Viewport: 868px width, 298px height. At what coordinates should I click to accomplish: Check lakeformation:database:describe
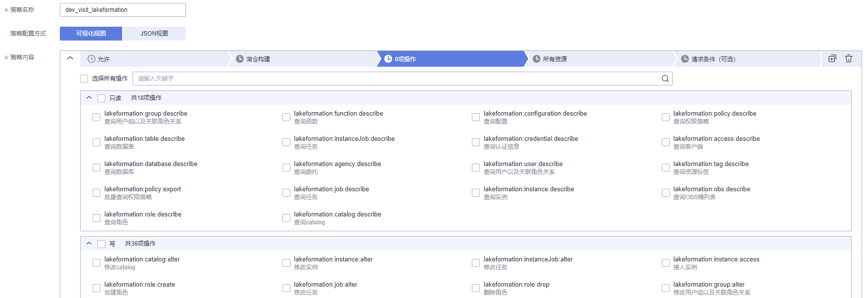click(x=96, y=168)
